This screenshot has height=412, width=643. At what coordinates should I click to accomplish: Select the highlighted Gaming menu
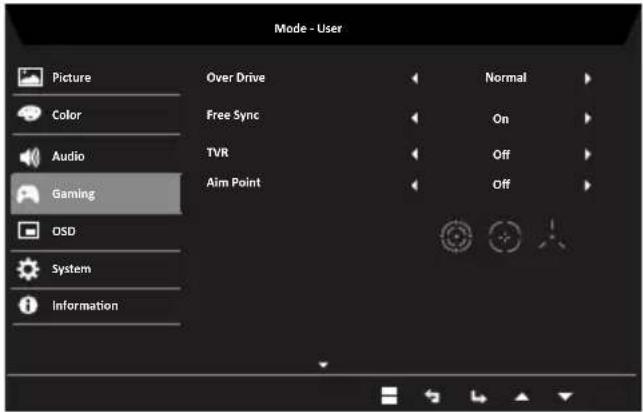[x=96, y=193]
